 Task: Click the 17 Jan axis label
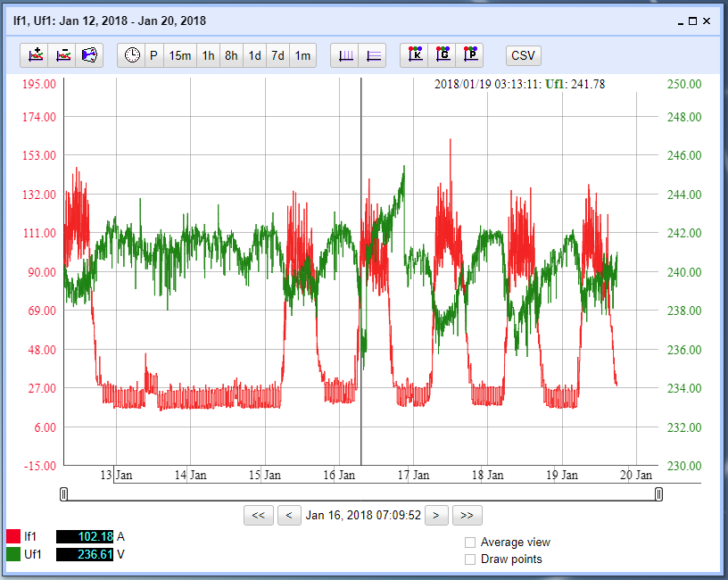pos(413,475)
